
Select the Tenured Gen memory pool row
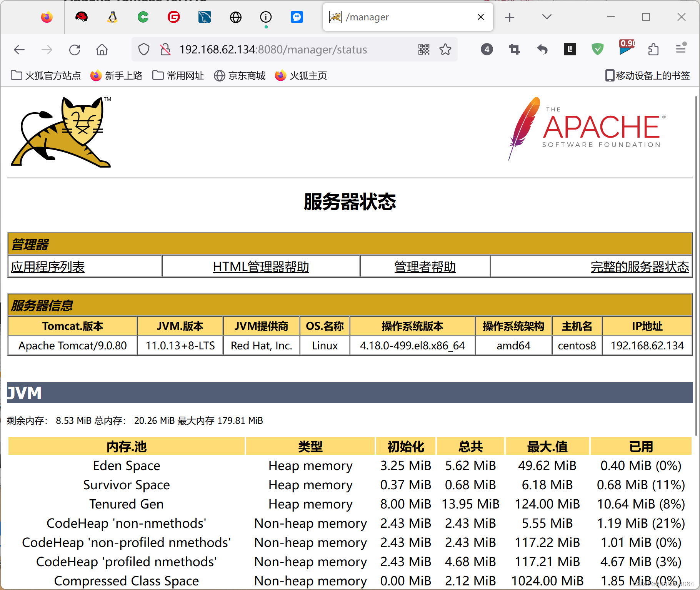pos(350,504)
